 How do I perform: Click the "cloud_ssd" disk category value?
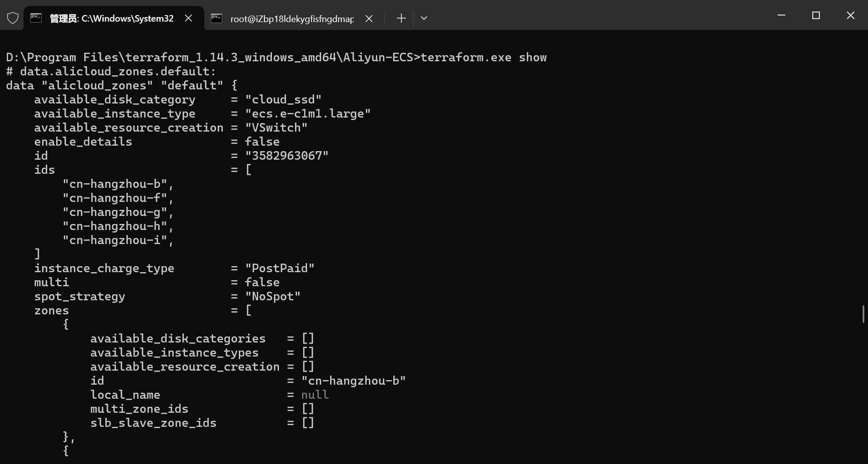283,99
